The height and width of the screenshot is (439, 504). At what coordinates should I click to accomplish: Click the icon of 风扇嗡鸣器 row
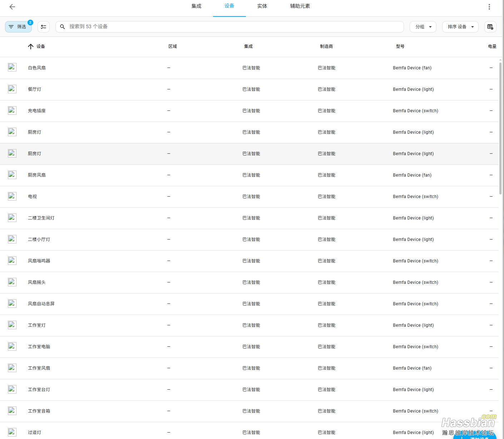[12, 261]
